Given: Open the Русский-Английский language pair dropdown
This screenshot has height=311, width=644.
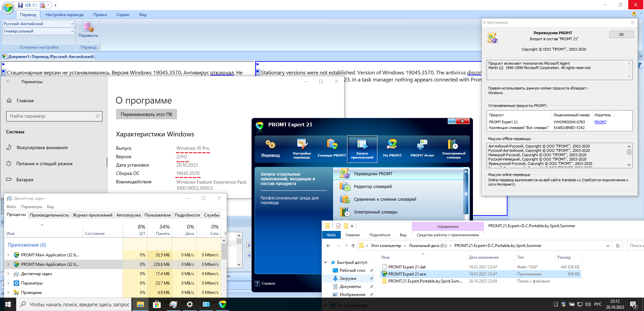Looking at the screenshot, I should (x=72, y=24).
